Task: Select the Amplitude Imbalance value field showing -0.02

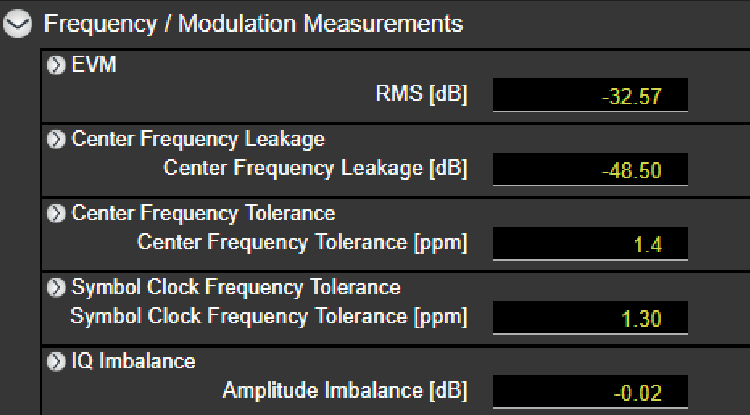Action: pyautogui.click(x=590, y=392)
